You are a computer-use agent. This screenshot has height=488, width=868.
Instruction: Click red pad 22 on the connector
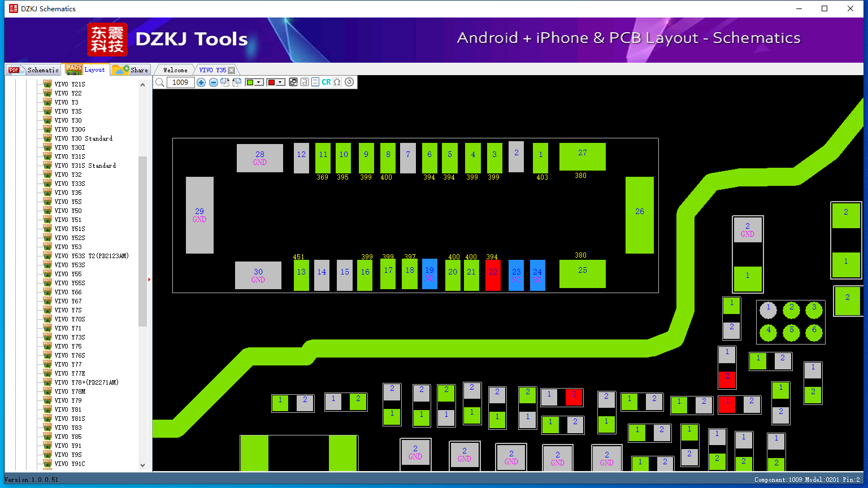pos(493,275)
